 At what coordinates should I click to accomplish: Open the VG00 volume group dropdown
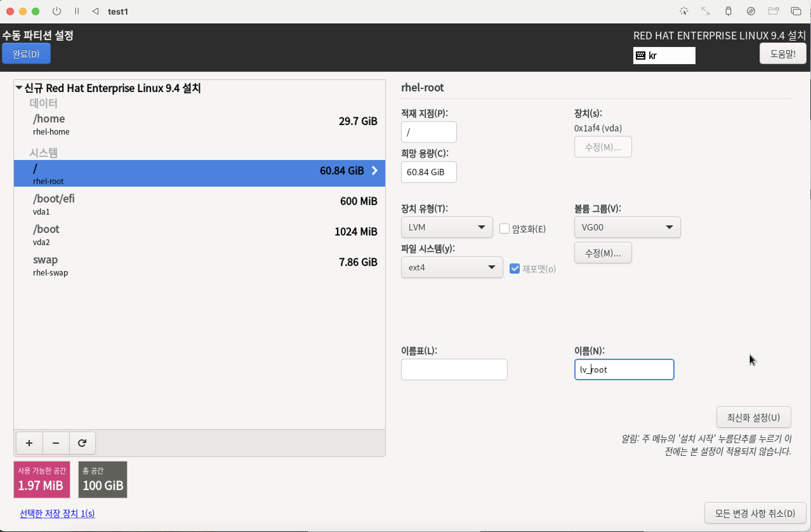(x=627, y=227)
